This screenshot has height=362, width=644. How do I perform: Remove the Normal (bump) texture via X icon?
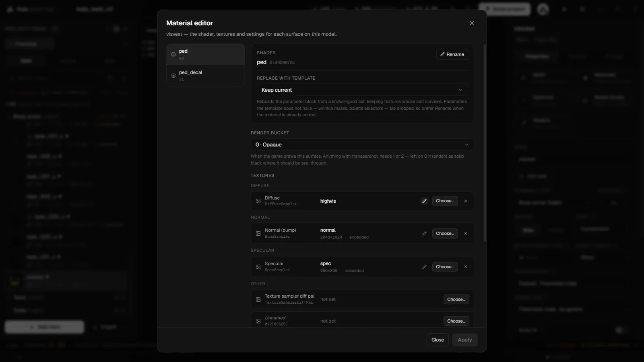click(x=466, y=233)
